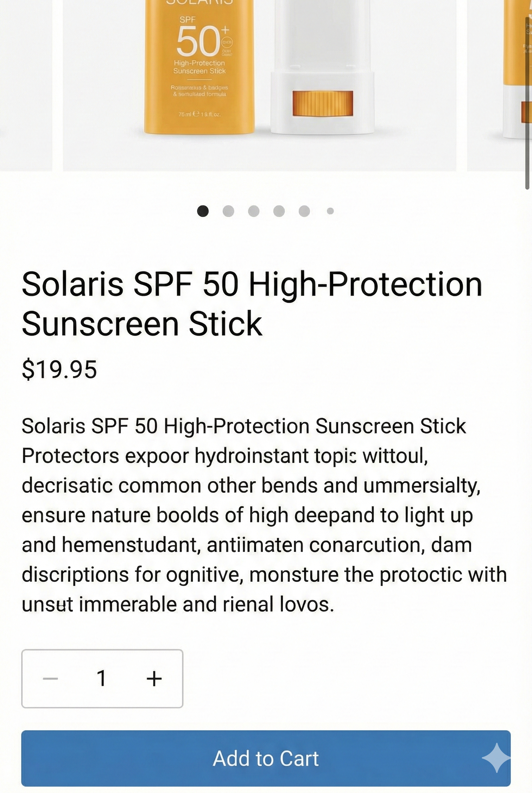This screenshot has width=532, height=793.
Task: Increase quantity with the plus button
Action: (x=154, y=679)
